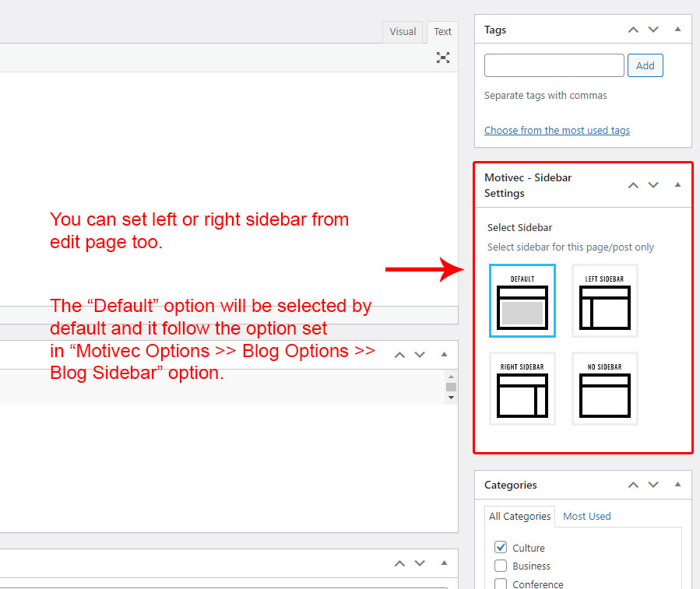The width and height of the screenshot is (700, 589).
Task: Collapse the Categories panel toggle triangle
Action: coord(677,485)
